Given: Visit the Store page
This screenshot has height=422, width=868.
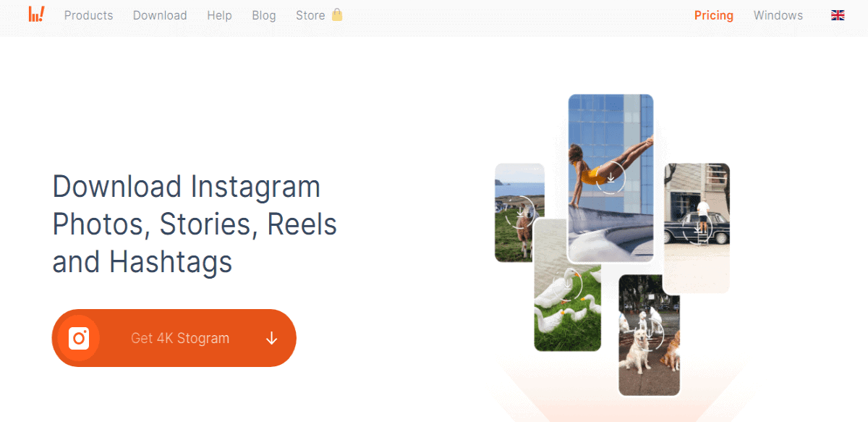Looking at the screenshot, I should coord(310,15).
